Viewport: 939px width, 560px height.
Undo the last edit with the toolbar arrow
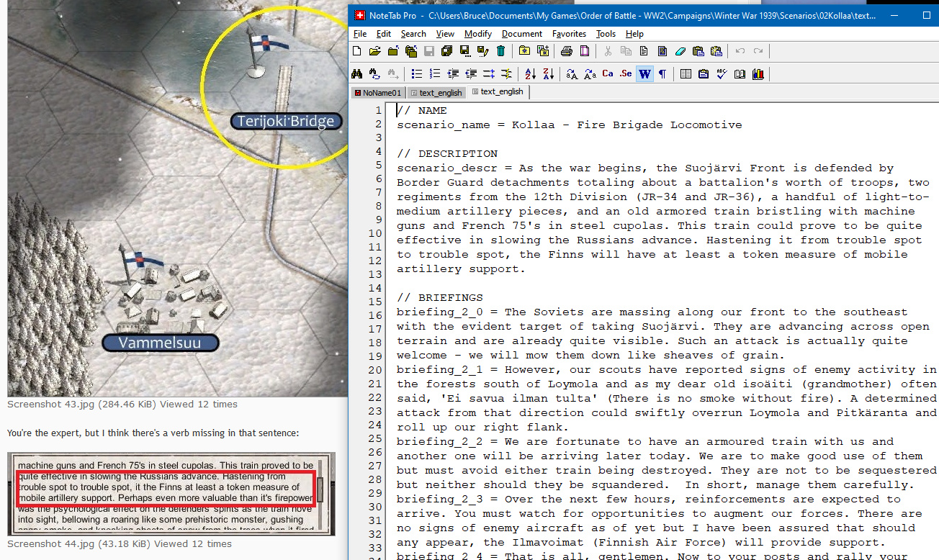pyautogui.click(x=740, y=51)
